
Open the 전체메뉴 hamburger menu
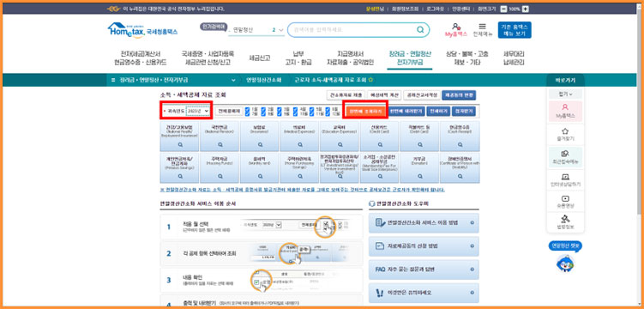[x=482, y=30]
